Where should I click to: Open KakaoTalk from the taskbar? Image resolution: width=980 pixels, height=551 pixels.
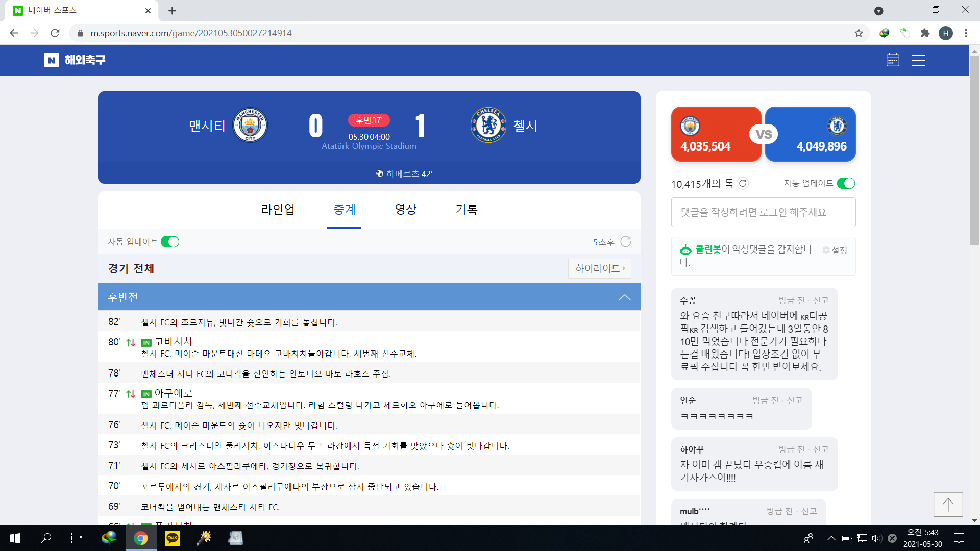(x=173, y=538)
